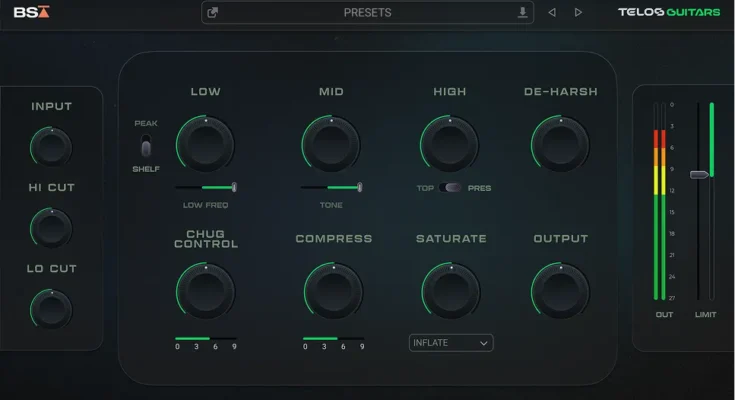Click the DE-HARSH knob
The height and width of the screenshot is (400, 735).
[x=560, y=142]
